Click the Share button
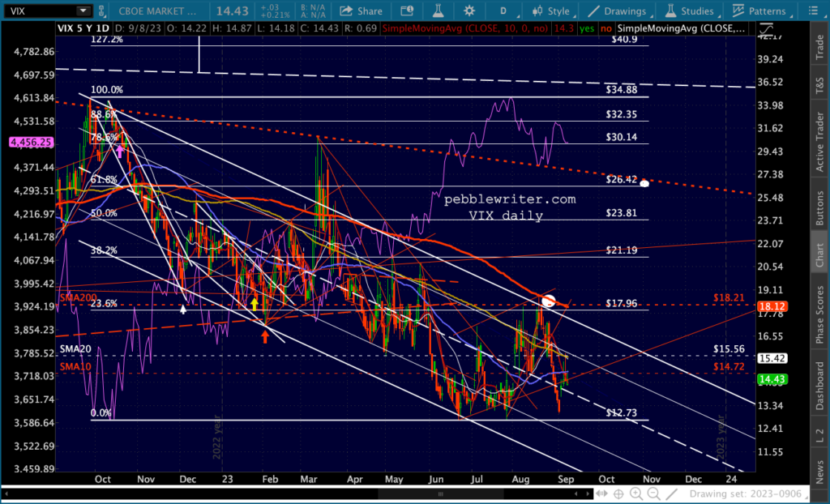830x504 pixels. click(x=361, y=11)
